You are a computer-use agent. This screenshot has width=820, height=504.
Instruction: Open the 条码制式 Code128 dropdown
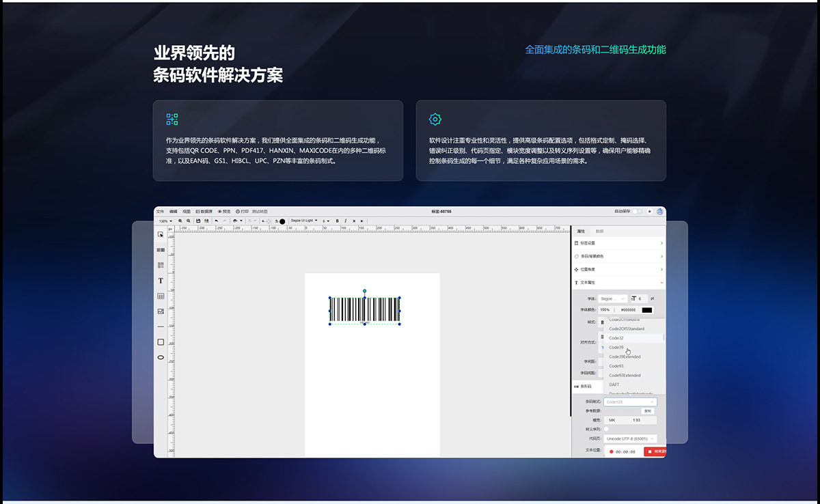630,402
